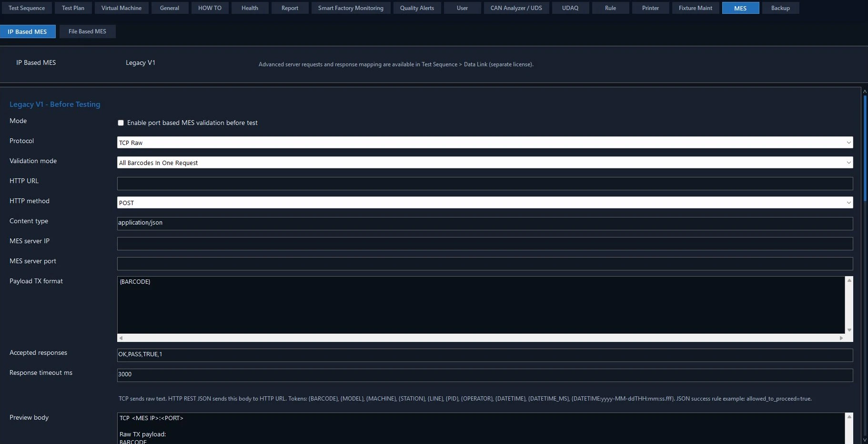Go to the Quality Alerts tab
The image size is (868, 444).
417,8
